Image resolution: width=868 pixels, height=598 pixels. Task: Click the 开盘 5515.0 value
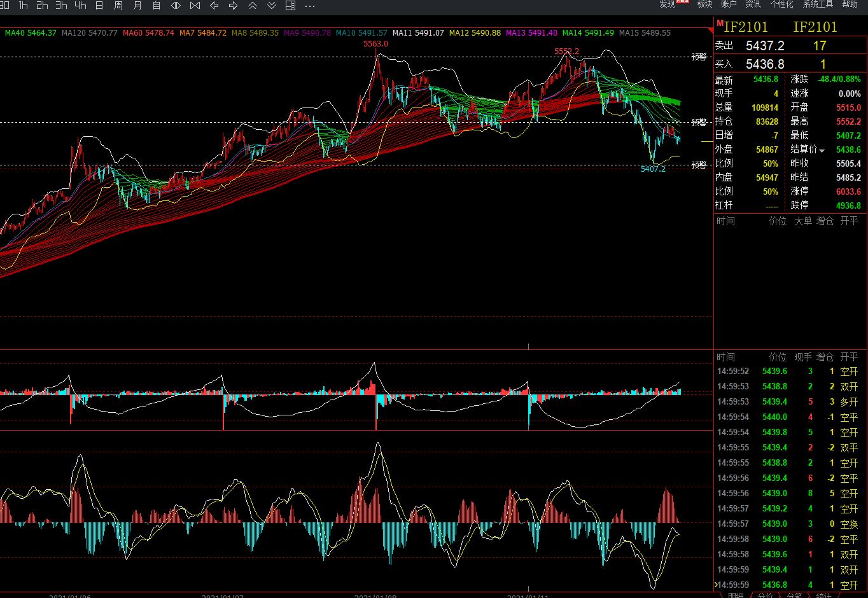(849, 108)
